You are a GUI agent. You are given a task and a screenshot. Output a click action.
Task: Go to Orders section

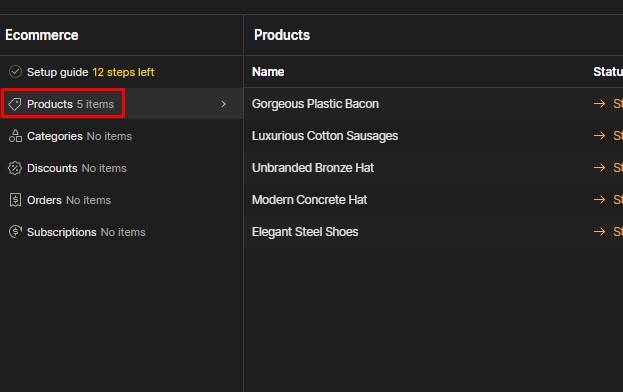122,200
